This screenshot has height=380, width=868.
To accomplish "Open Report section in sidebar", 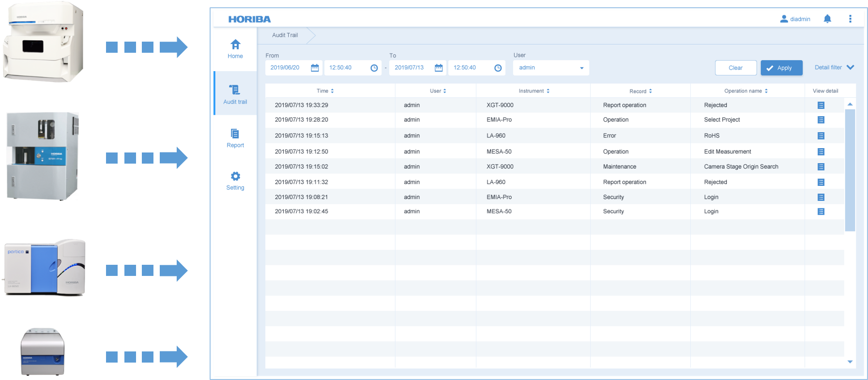I will [x=235, y=138].
